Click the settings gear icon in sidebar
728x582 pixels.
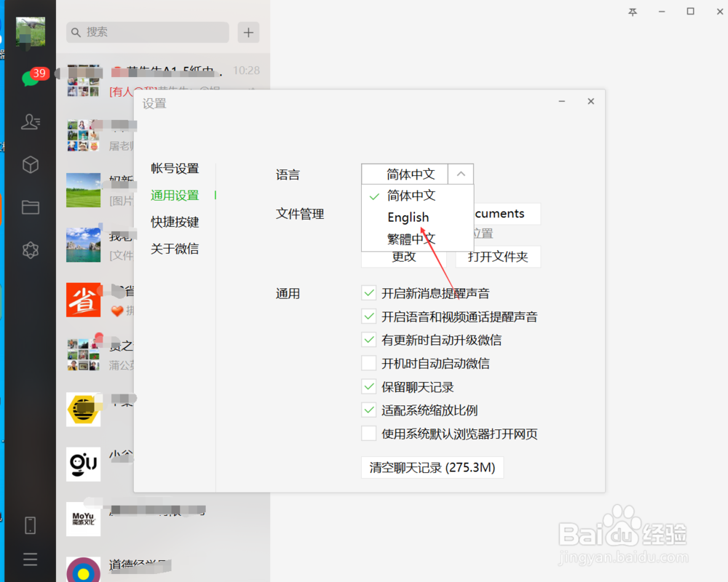point(31,250)
